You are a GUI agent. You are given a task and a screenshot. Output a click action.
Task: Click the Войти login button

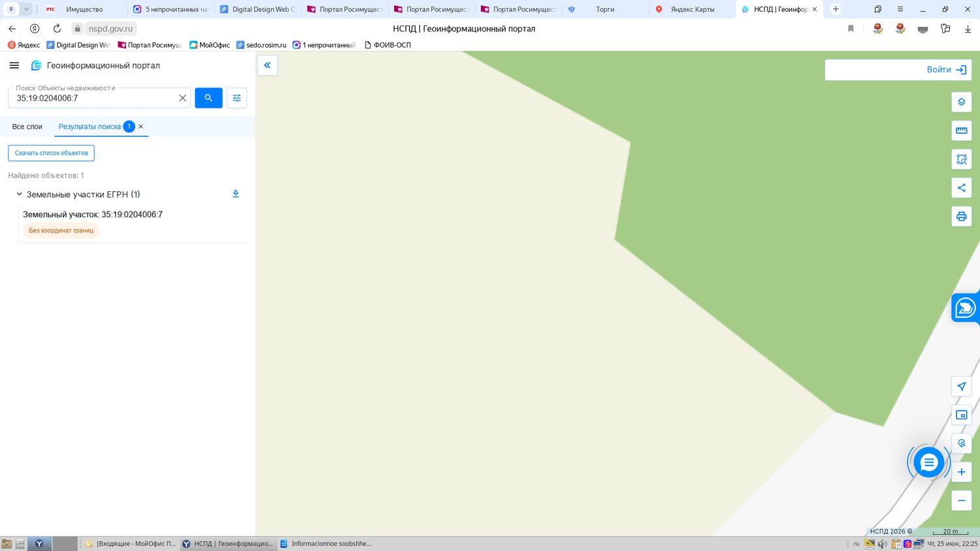pos(946,70)
